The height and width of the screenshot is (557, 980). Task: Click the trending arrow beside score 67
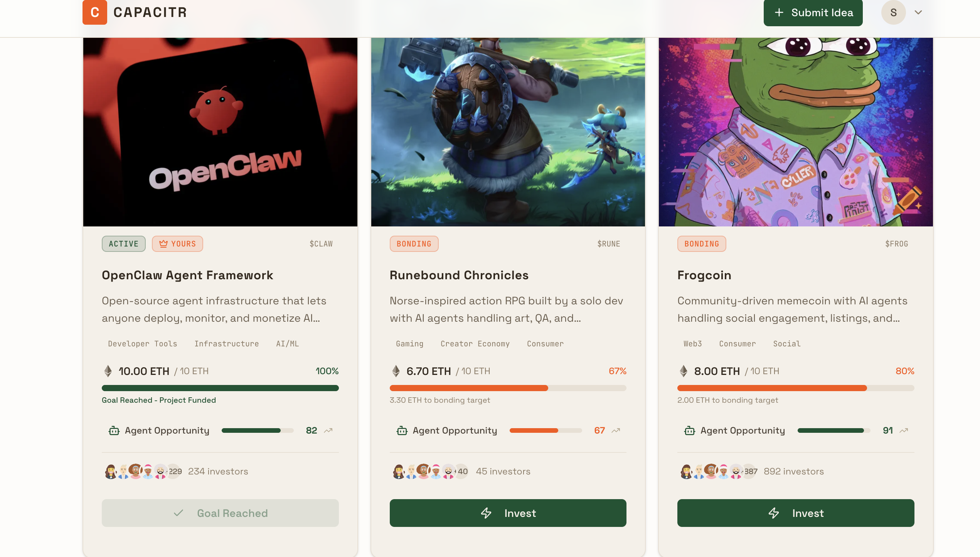click(x=616, y=430)
